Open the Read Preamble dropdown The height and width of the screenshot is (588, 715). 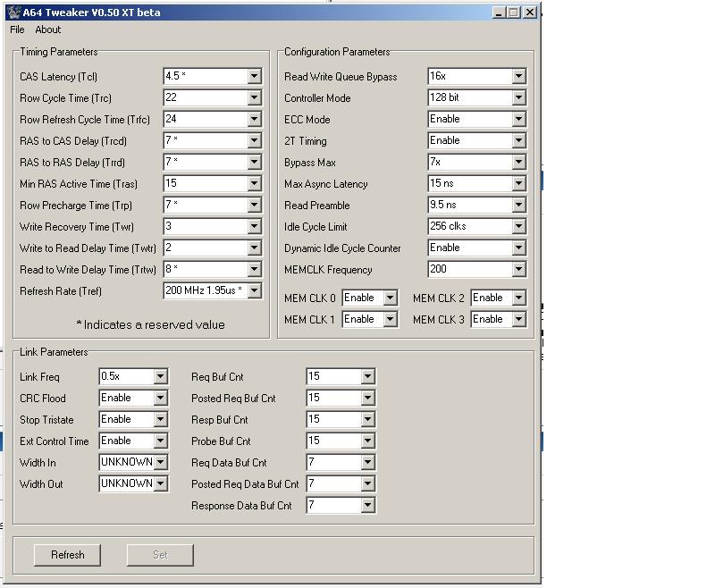(519, 205)
